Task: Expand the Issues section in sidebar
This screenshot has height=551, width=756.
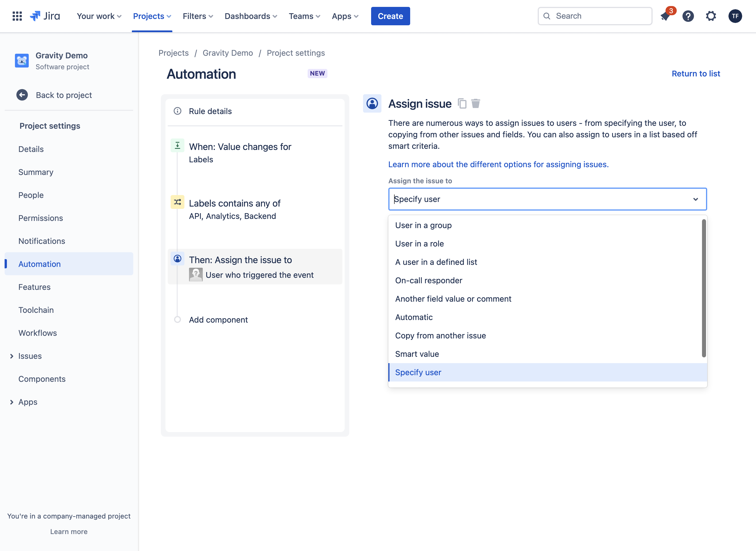Action: (12, 356)
